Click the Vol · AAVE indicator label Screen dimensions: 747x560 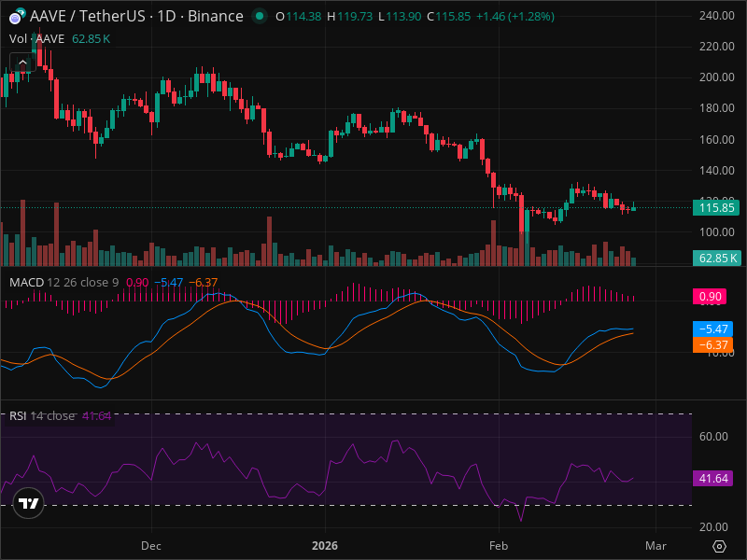[x=36, y=38]
